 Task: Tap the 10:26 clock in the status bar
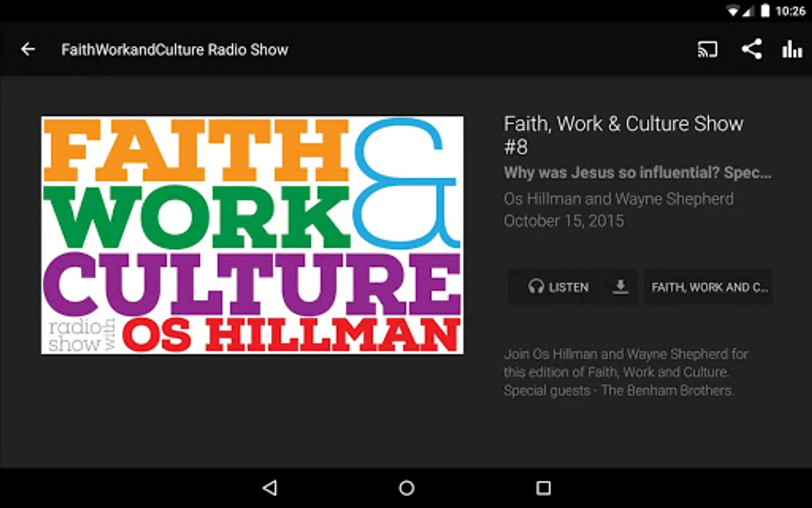[x=791, y=11]
